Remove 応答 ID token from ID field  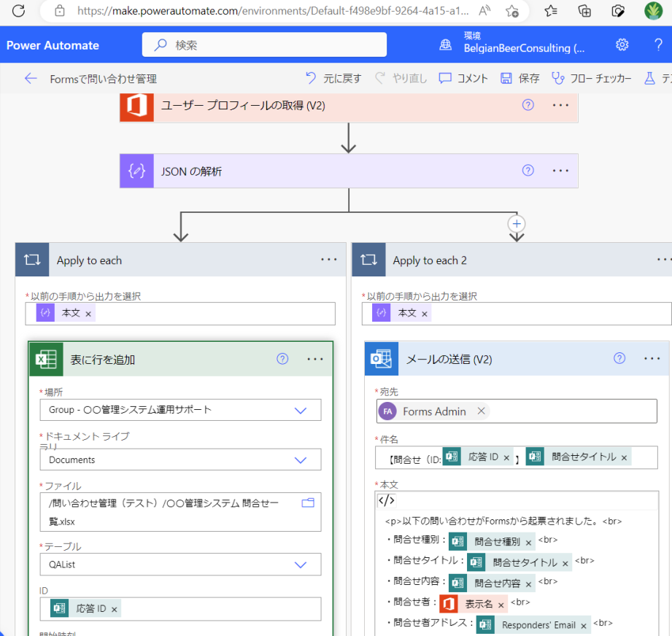pyautogui.click(x=115, y=609)
